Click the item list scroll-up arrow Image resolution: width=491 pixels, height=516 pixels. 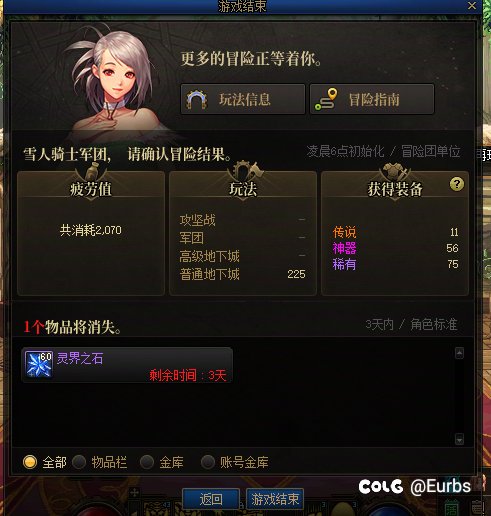coord(459,353)
